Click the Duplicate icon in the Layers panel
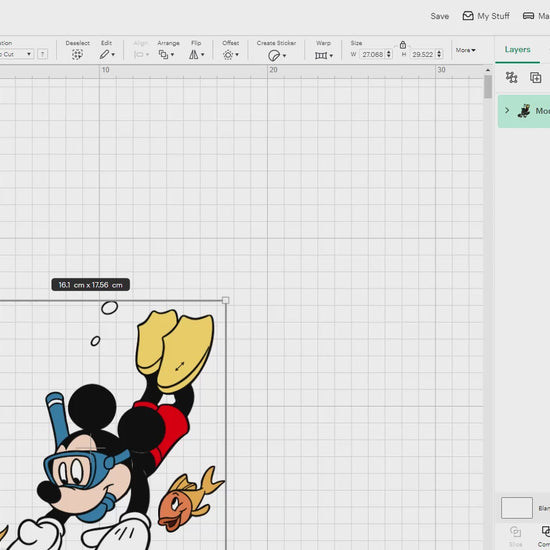This screenshot has width=550, height=550. 536,78
